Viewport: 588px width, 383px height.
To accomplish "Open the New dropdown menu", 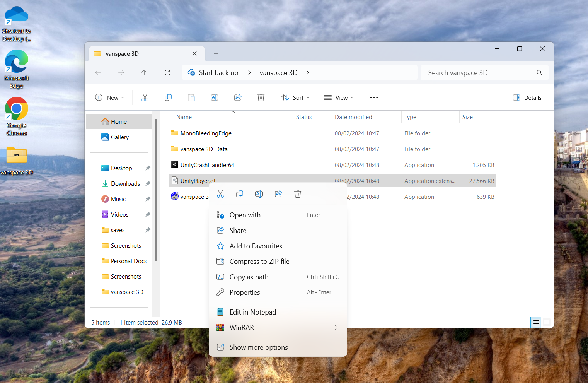I will point(110,97).
